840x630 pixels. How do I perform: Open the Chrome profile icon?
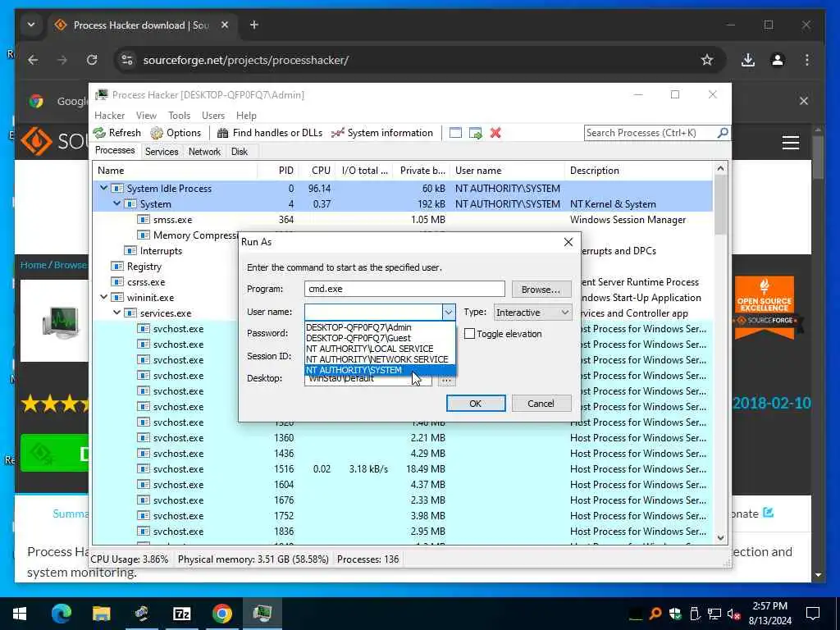pos(778,60)
